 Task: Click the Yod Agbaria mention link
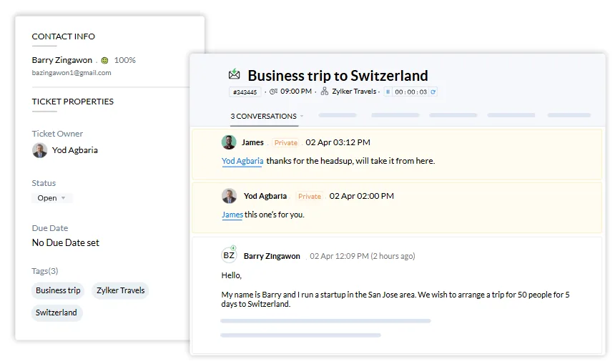click(x=242, y=161)
